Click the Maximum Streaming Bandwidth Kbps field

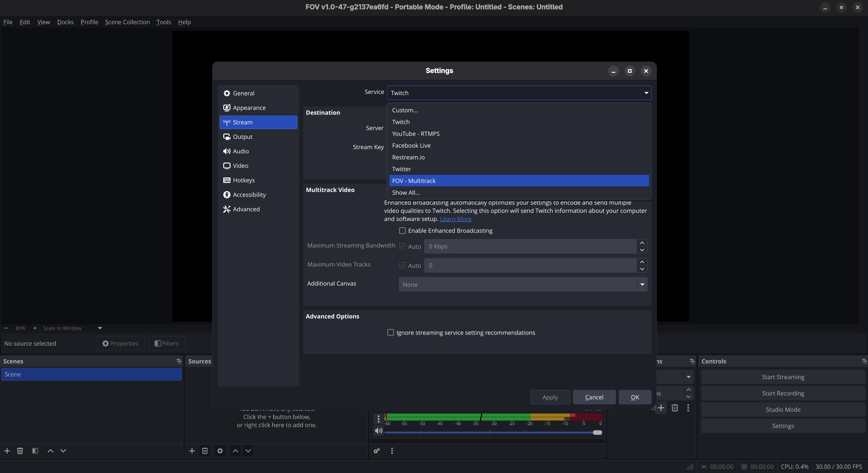[x=530, y=246]
